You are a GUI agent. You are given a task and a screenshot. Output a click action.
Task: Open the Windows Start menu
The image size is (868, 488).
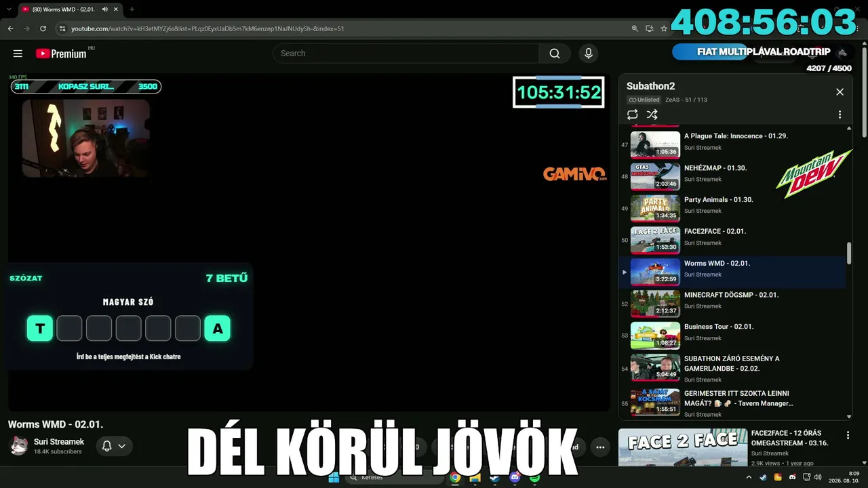tap(334, 478)
